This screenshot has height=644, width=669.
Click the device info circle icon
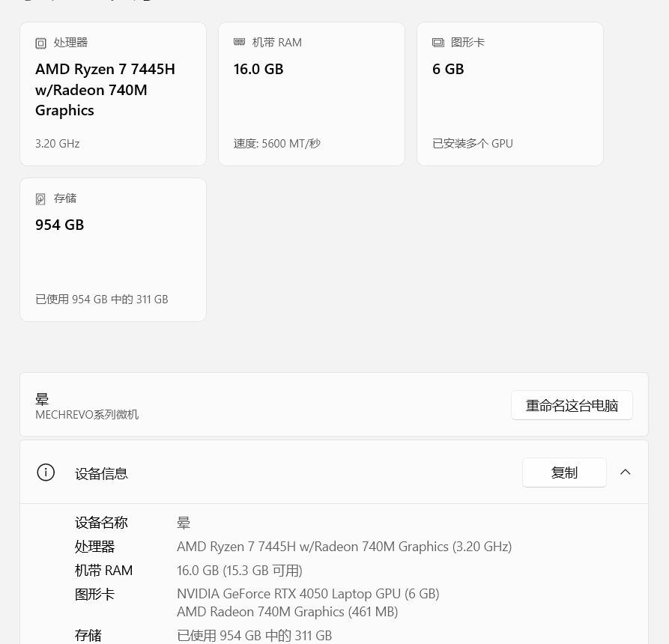tap(46, 472)
